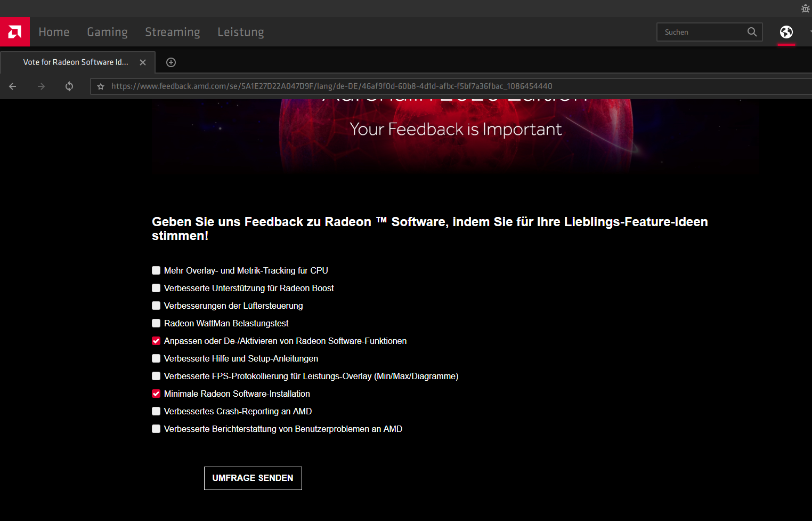
Task: Check Verbesserte Hilfe und Setup-Anleitungen
Action: pos(156,358)
